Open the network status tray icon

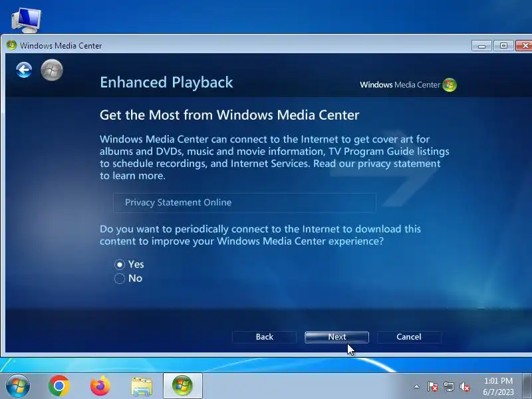click(448, 386)
